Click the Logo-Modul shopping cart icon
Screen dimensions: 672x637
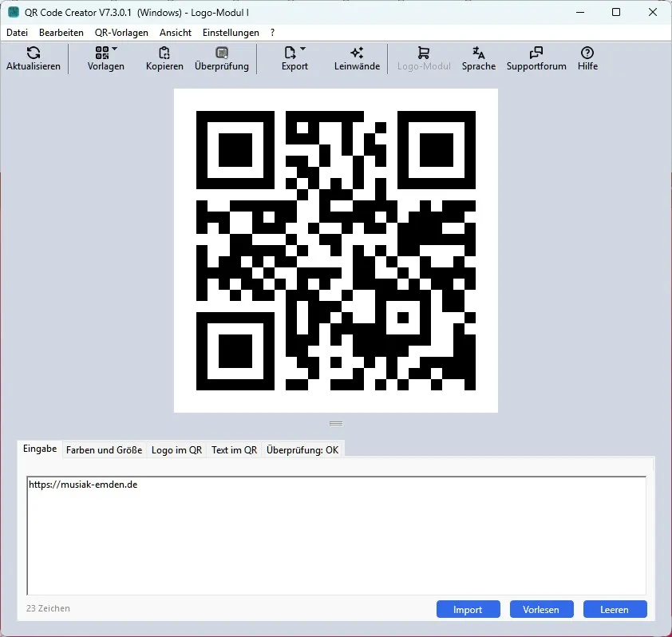coord(424,53)
